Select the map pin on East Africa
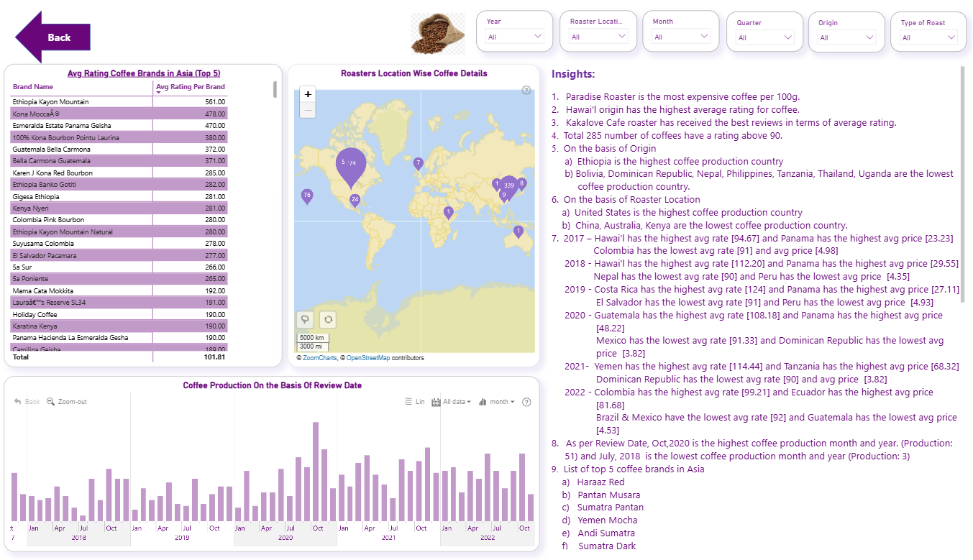 pyautogui.click(x=448, y=212)
